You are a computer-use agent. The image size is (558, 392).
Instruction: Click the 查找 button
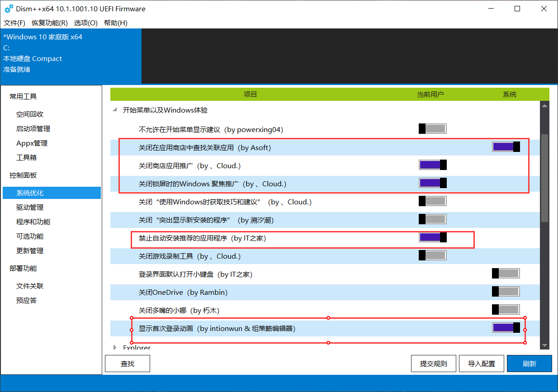point(128,364)
